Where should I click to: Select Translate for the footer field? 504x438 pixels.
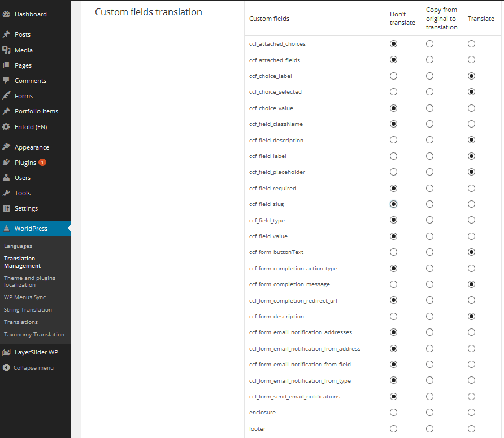471,429
